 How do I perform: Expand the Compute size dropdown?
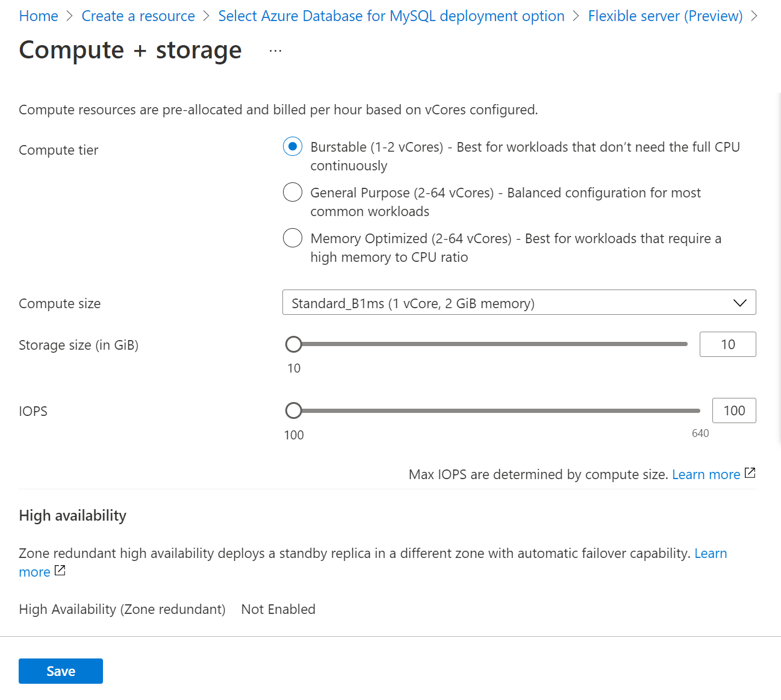click(x=518, y=303)
